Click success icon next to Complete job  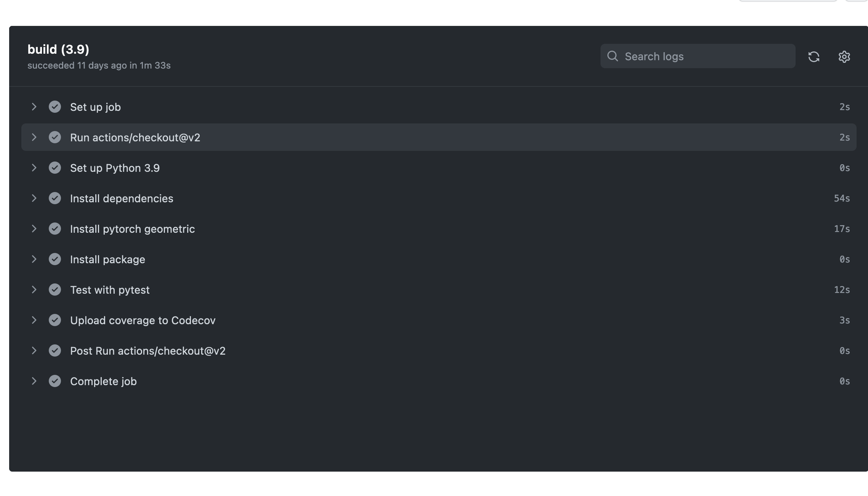pyautogui.click(x=55, y=381)
